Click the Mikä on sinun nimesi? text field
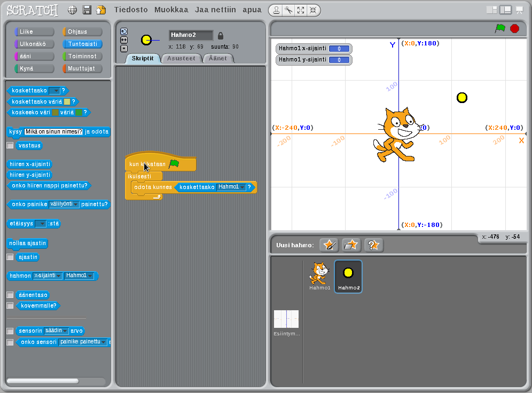 pos(53,131)
